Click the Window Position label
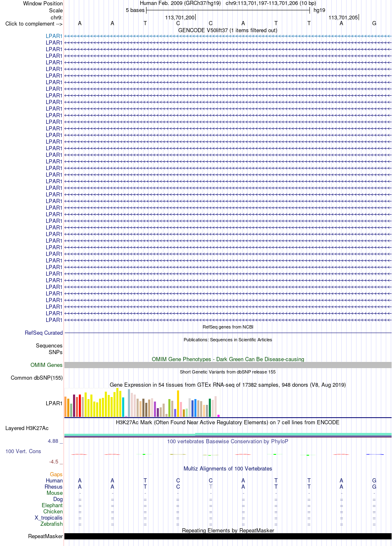The width and height of the screenshot is (392, 546). coord(43,3)
